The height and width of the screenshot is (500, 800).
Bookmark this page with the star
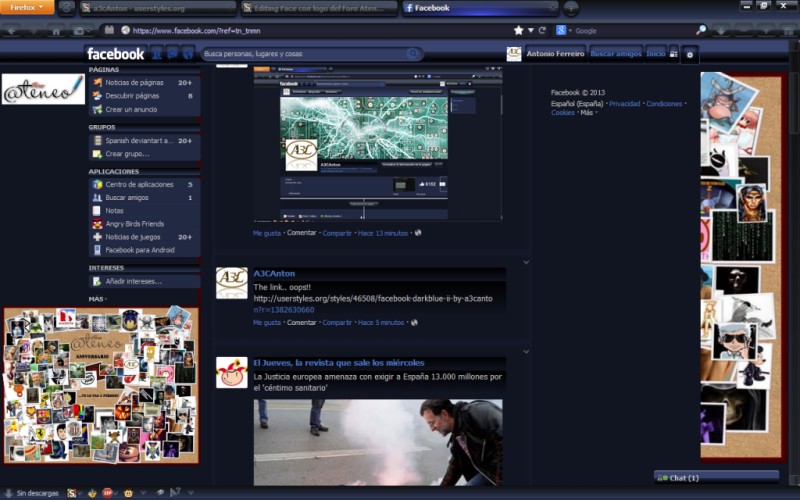[518, 30]
